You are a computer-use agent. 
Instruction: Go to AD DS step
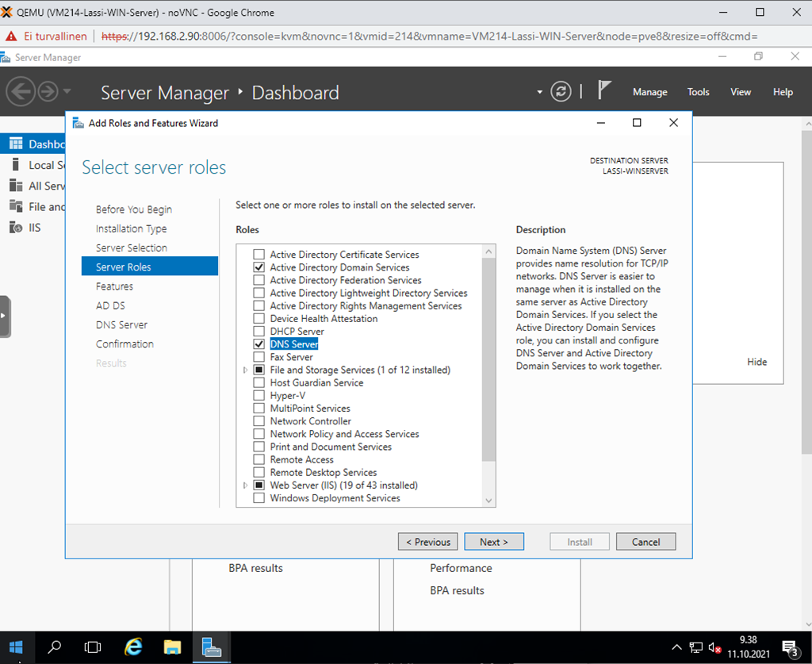[110, 305]
